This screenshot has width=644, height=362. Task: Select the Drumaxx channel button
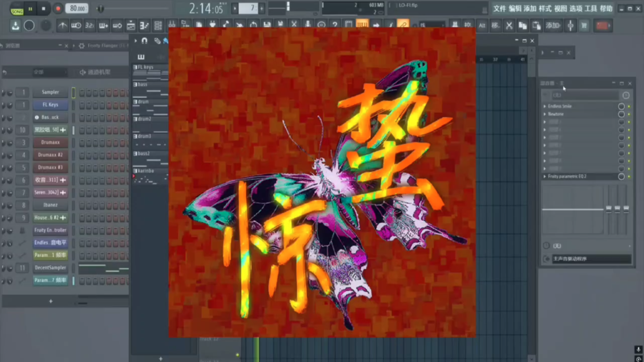pos(50,142)
